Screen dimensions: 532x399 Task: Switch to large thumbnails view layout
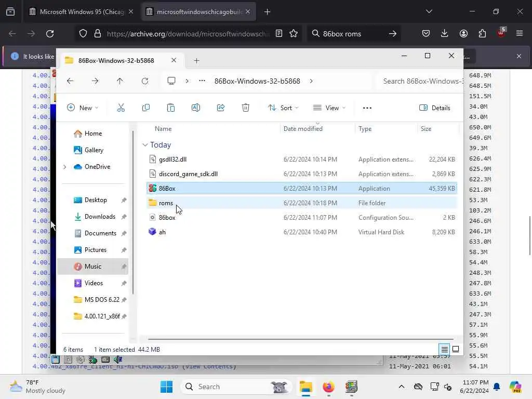(x=456, y=349)
